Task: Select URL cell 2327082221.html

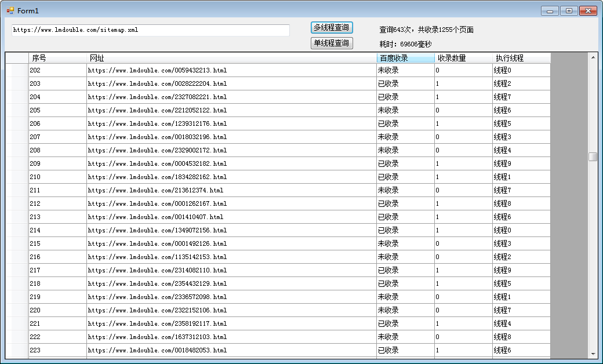Action: [x=231, y=97]
